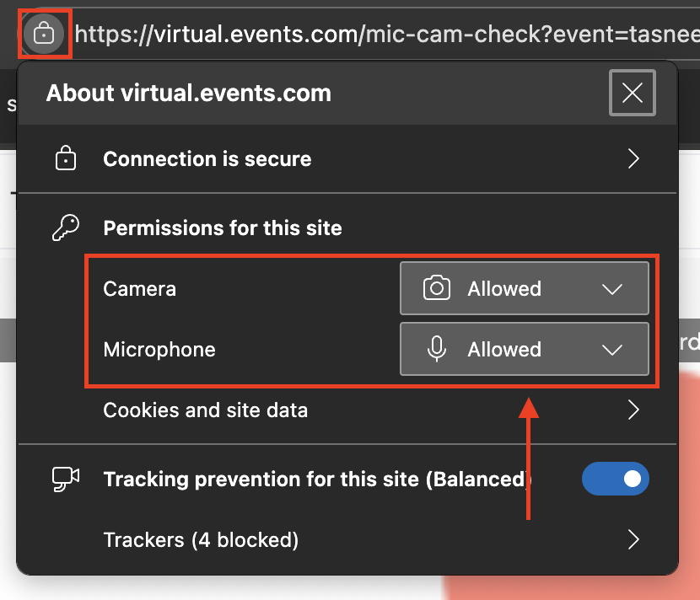Expand Cookies and site data chevron

633,410
